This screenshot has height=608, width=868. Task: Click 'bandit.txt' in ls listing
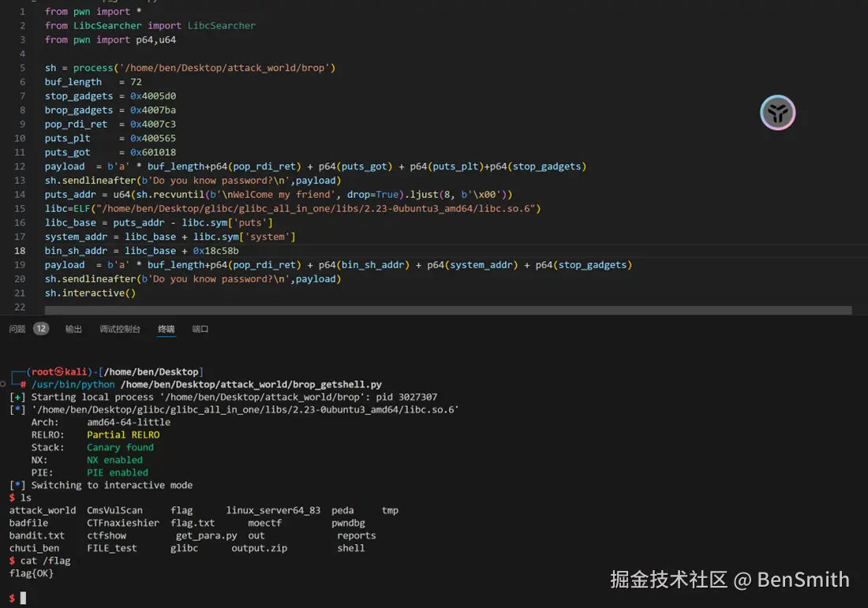37,535
